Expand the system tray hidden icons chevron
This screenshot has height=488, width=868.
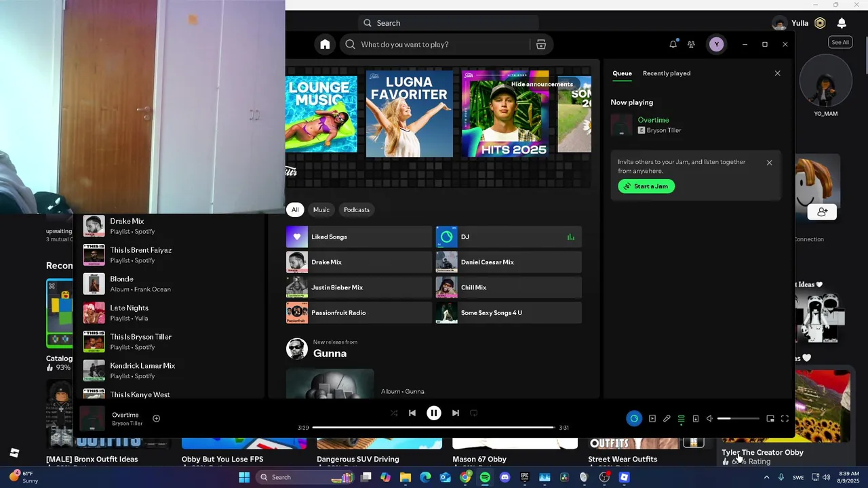coord(767,477)
